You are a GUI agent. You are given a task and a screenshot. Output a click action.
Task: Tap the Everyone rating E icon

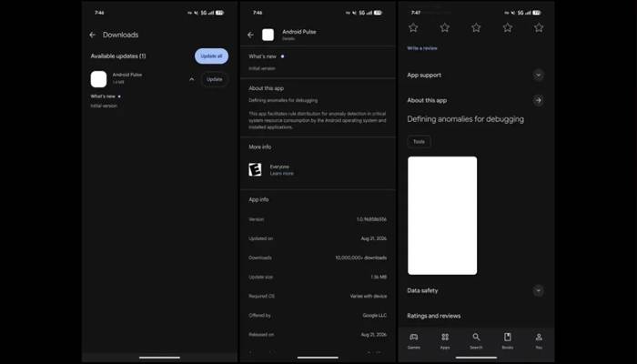pos(255,169)
